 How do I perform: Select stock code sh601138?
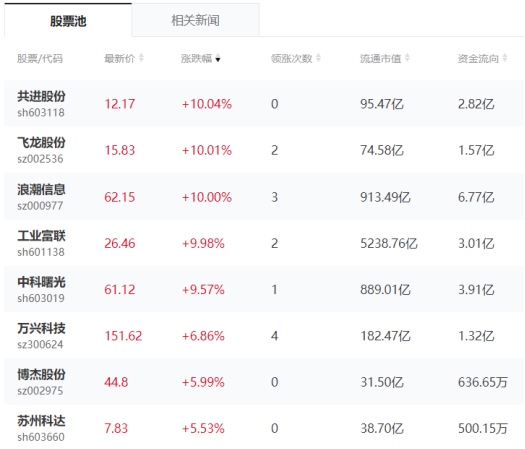click(x=41, y=252)
